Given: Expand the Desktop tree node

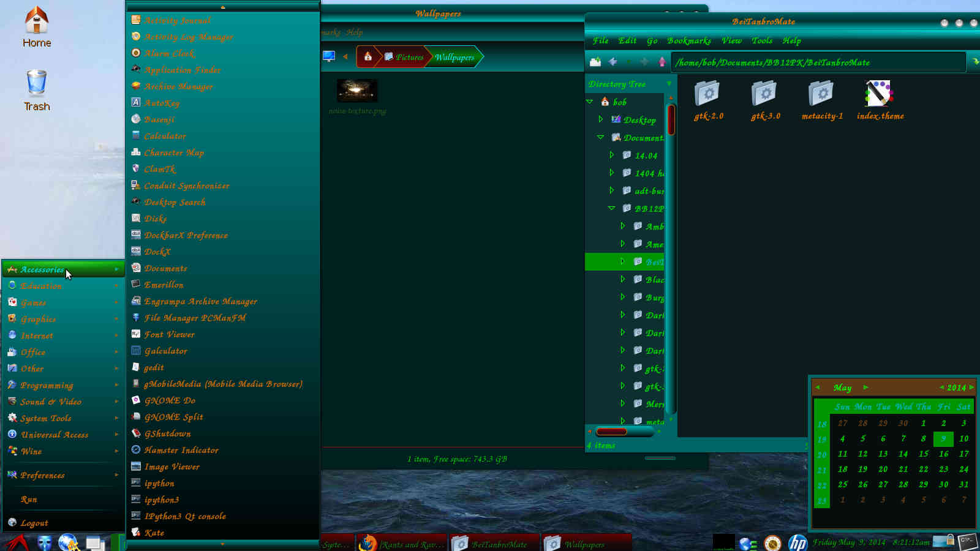Looking at the screenshot, I should pos(600,119).
